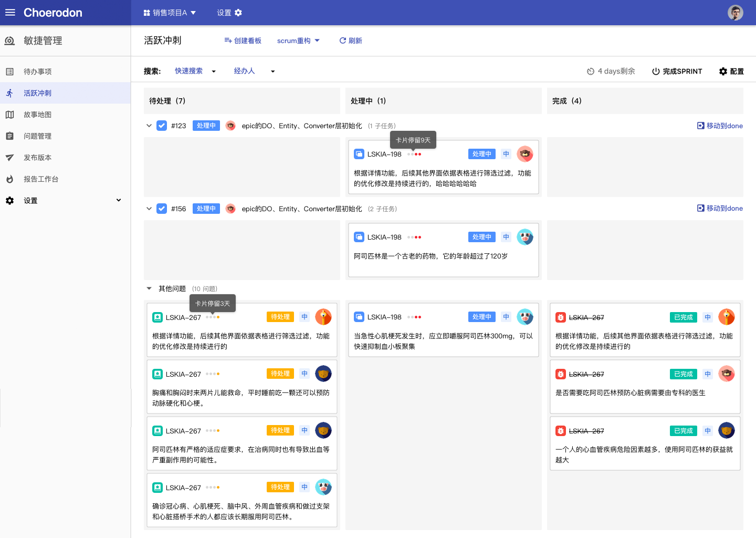The width and height of the screenshot is (756, 538).
Task: Open 报告工作台 from the sidebar
Action: [65, 179]
